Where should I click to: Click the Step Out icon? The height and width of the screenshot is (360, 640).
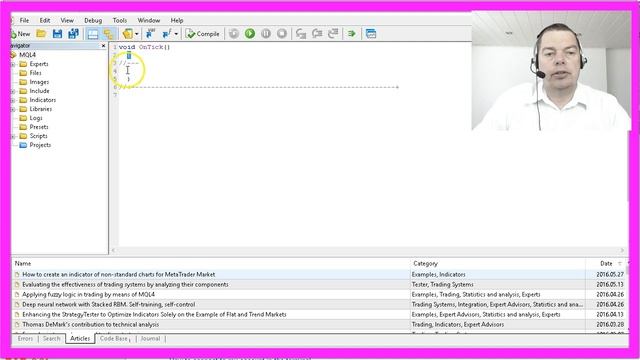333,34
